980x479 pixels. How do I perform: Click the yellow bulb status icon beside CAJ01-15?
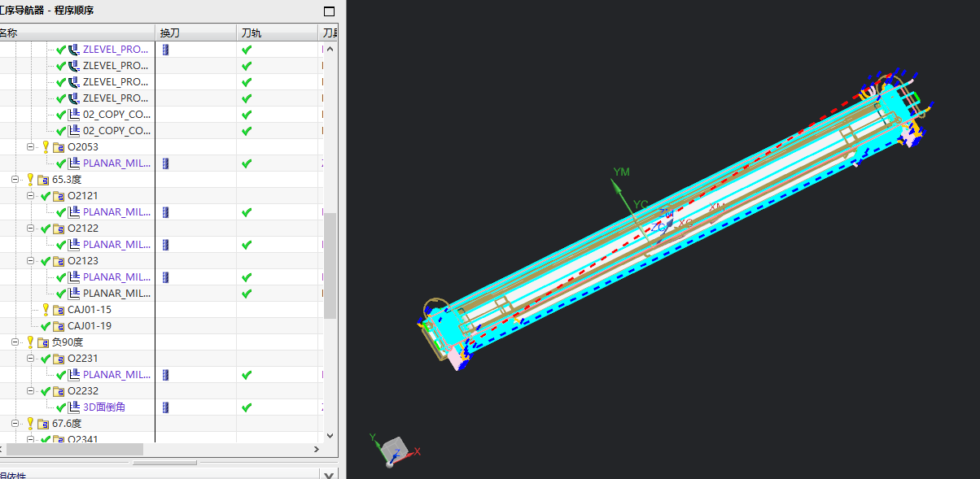46,310
